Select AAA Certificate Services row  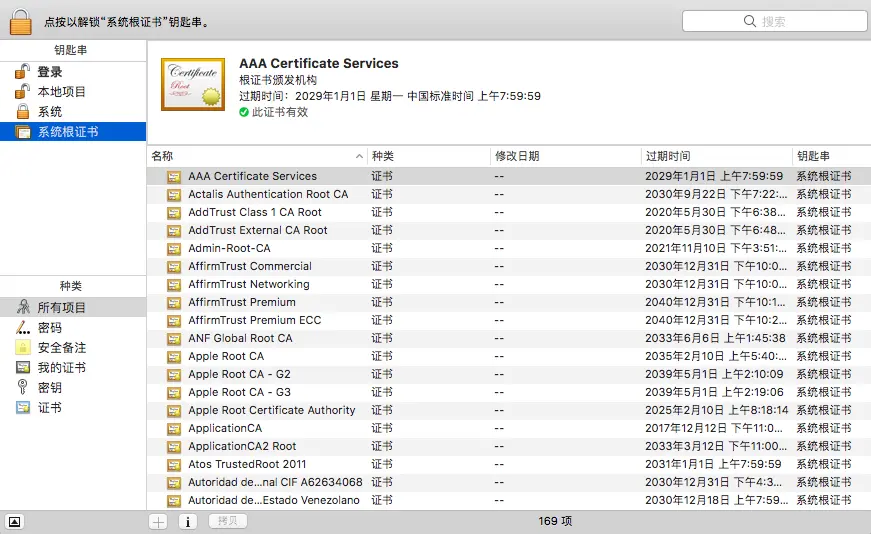(509, 176)
